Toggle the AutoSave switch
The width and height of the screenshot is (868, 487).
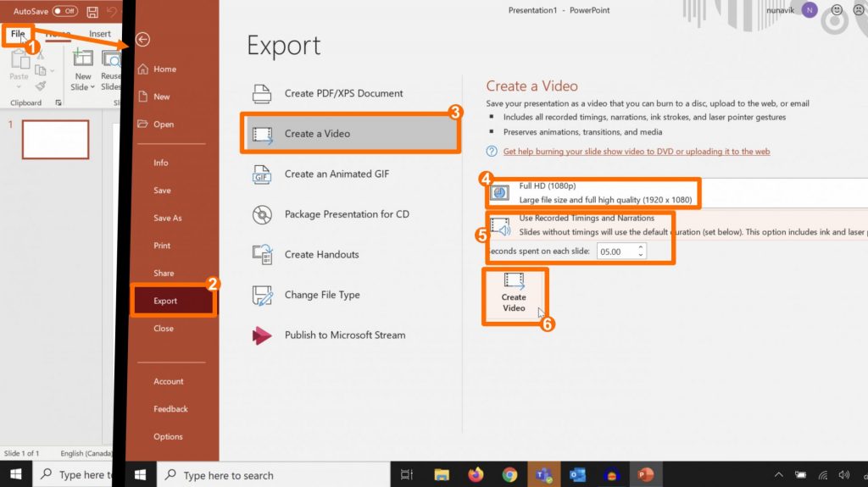pyautogui.click(x=64, y=12)
